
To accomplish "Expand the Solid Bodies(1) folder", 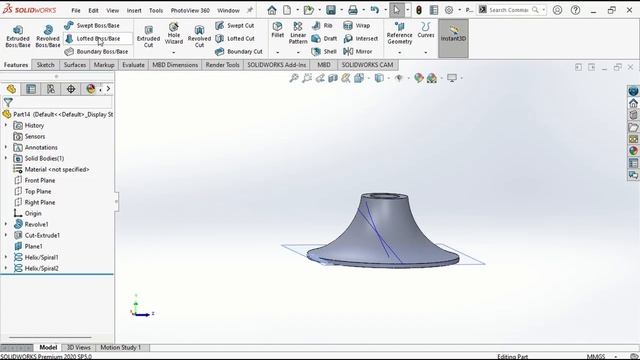I will 6,158.
